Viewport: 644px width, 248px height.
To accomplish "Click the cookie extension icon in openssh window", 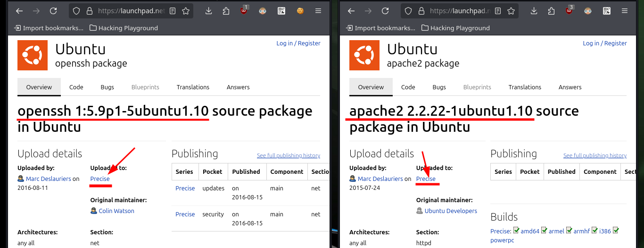I will (300, 10).
